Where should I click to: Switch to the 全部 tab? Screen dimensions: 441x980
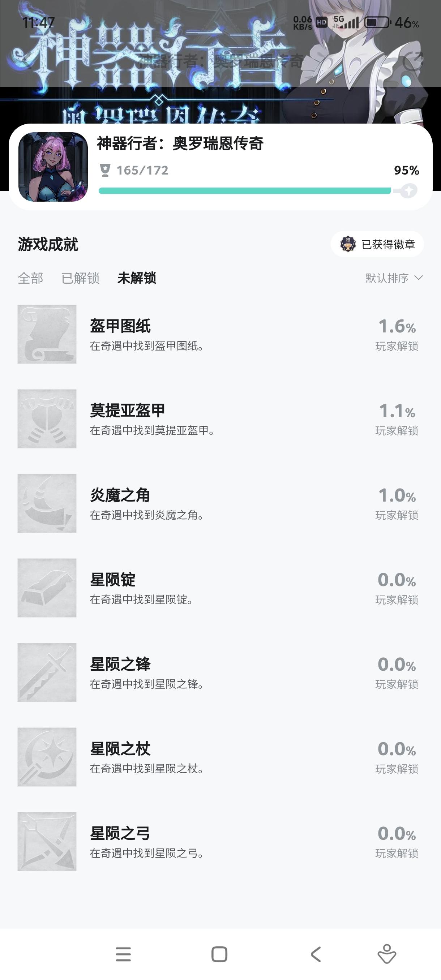[x=30, y=278]
